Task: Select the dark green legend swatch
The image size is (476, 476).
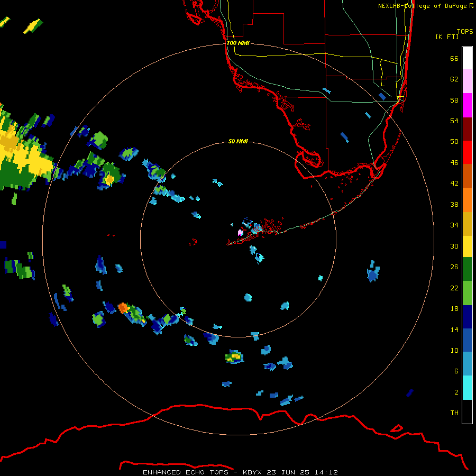Action: pos(467,269)
